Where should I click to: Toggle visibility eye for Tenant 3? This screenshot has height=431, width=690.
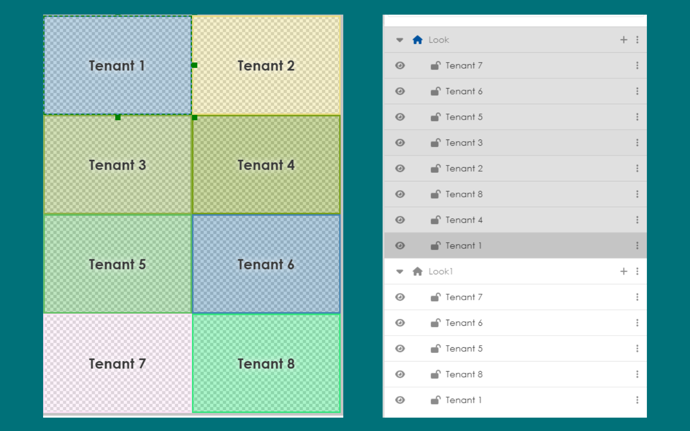coord(400,143)
